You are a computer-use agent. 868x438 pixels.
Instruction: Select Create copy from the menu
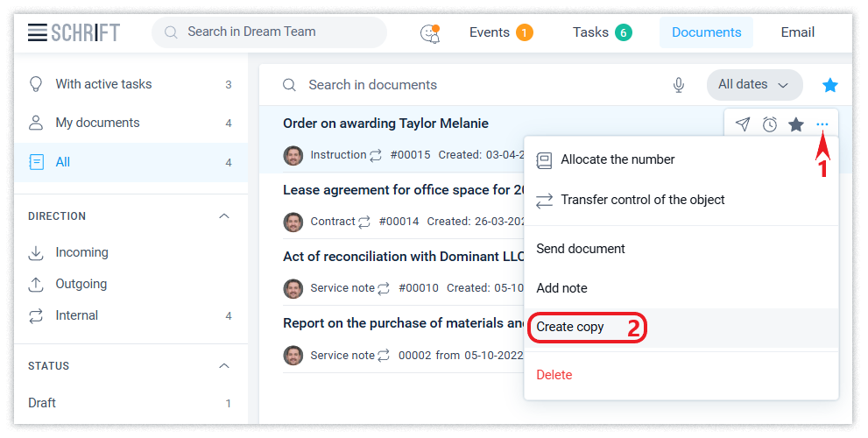click(x=570, y=327)
